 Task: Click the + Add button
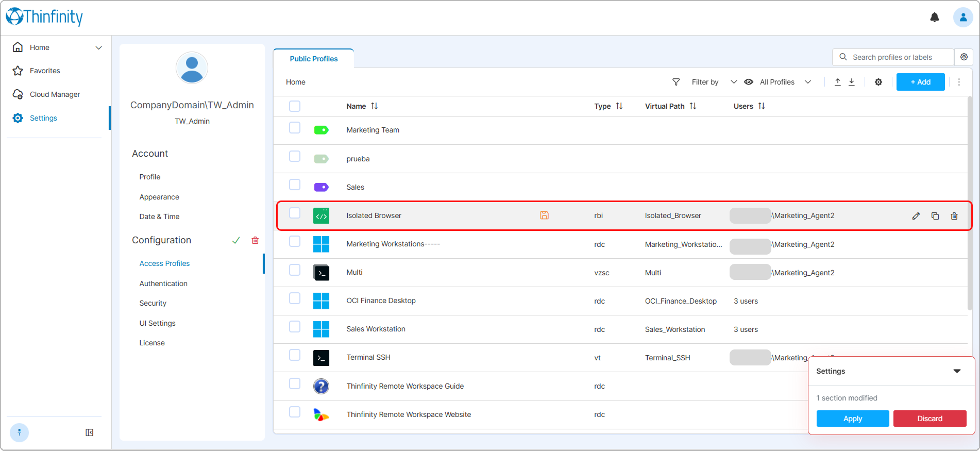click(x=920, y=82)
